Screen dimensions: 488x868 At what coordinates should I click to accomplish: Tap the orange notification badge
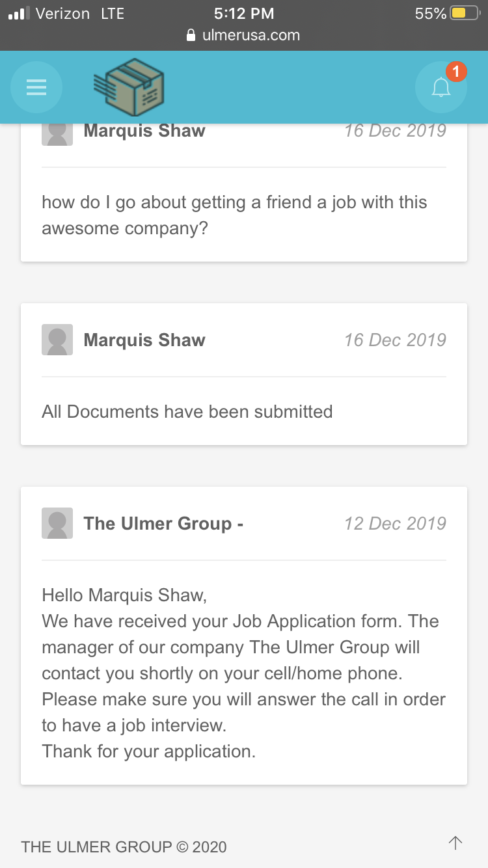tap(456, 71)
